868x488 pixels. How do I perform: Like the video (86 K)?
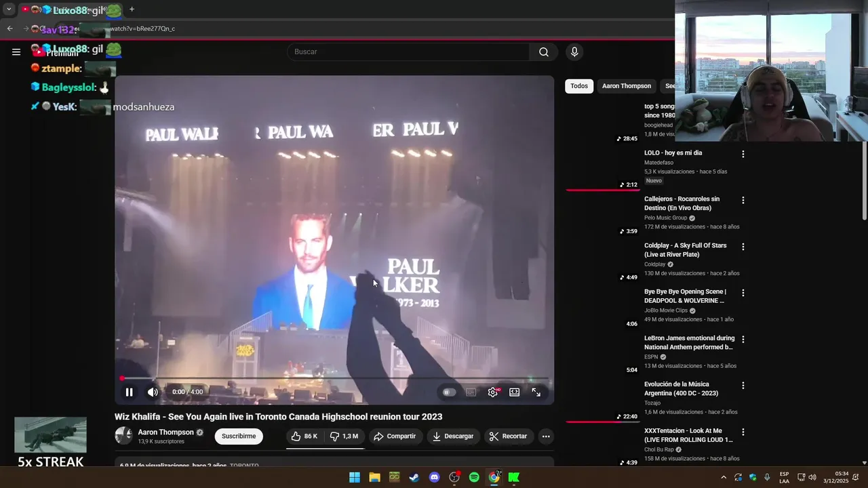304,436
